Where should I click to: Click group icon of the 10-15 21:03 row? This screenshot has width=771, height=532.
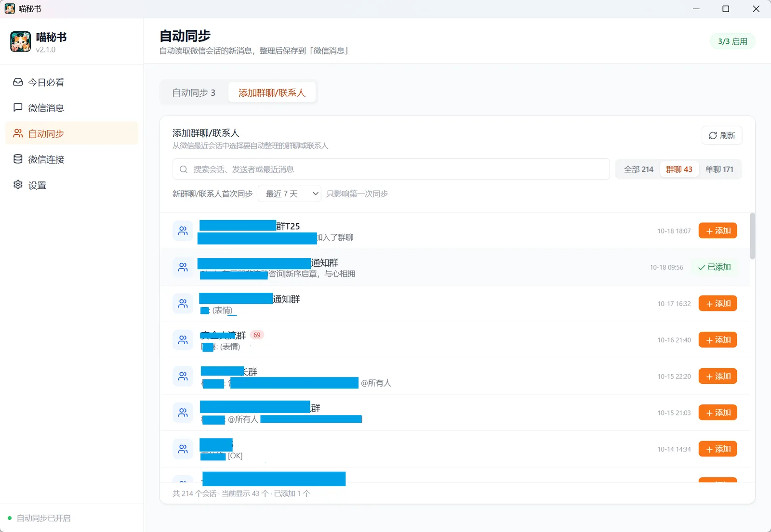point(183,413)
